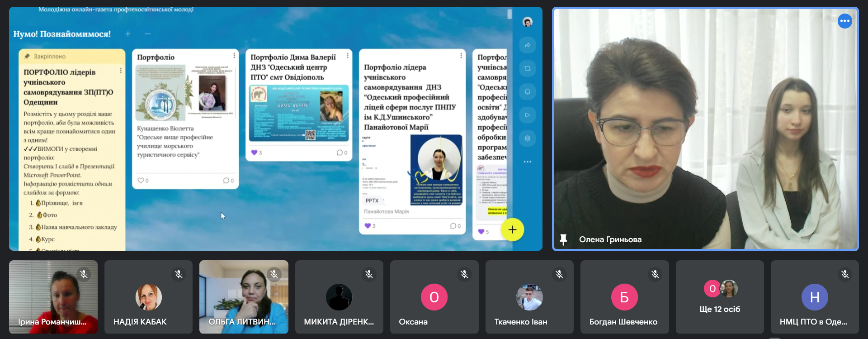
Task: Open section menu next to 'Нумо! Познайомимося!'
Action: click(x=148, y=34)
